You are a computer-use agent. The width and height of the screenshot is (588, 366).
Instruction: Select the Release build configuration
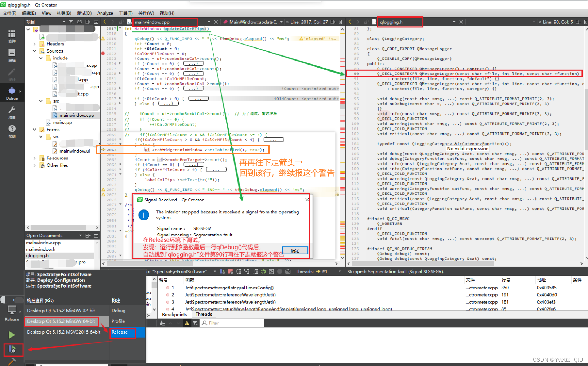[x=127, y=332]
